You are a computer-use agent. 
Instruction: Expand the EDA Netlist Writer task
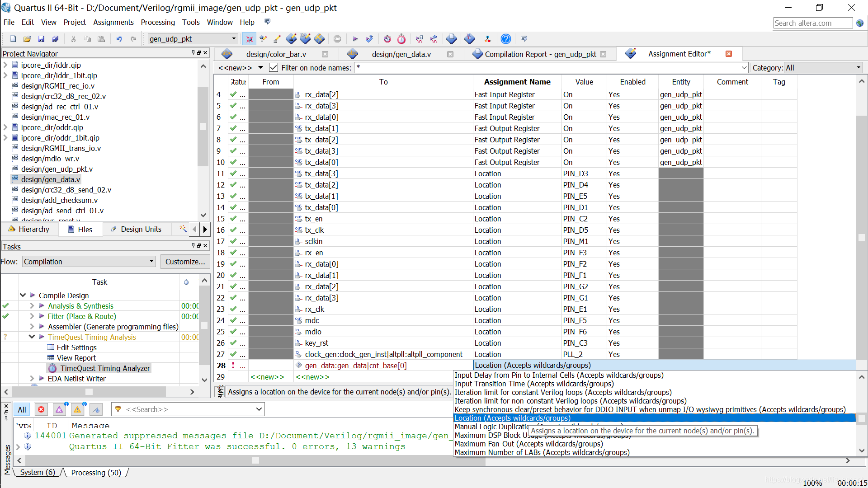coord(32,379)
